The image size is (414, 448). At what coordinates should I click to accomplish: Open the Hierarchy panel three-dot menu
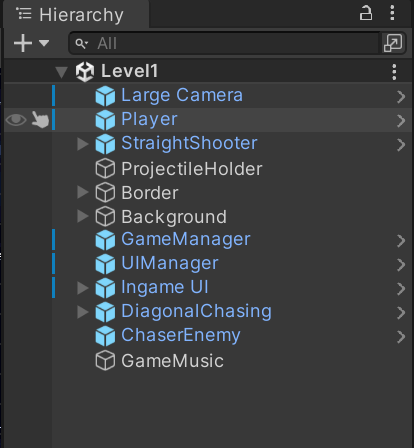tap(392, 13)
